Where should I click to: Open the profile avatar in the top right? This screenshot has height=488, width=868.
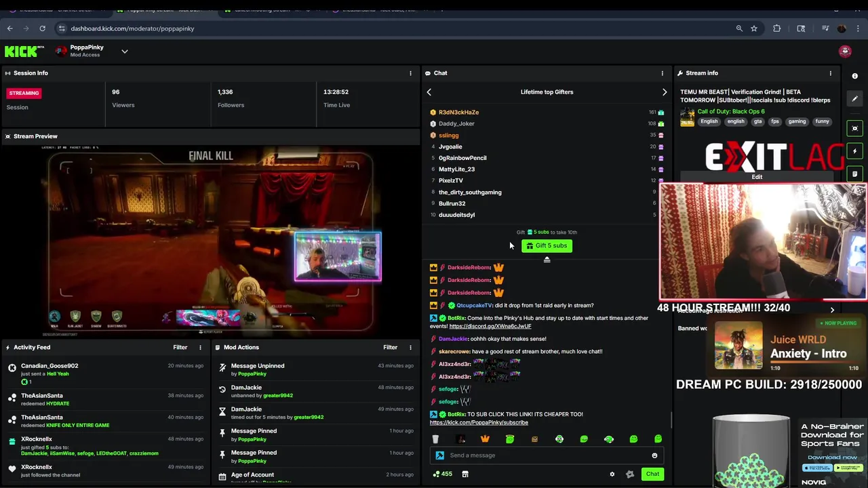coord(844,52)
